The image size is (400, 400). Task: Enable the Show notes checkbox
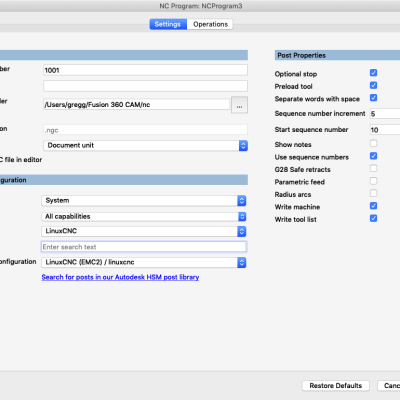tap(373, 144)
